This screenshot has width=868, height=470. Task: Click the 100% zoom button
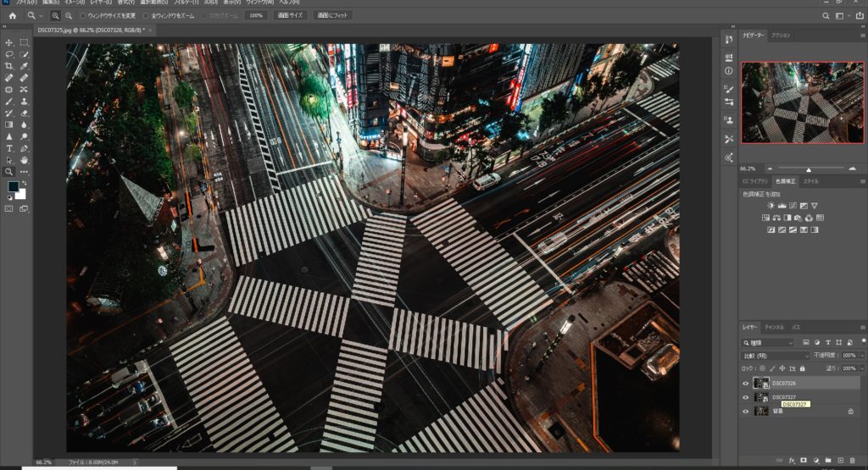(x=256, y=15)
